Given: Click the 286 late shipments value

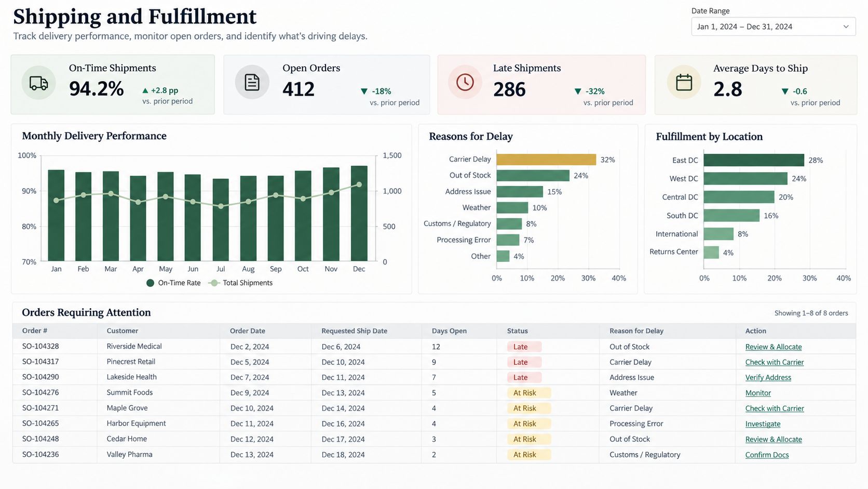Looking at the screenshot, I should (x=509, y=89).
